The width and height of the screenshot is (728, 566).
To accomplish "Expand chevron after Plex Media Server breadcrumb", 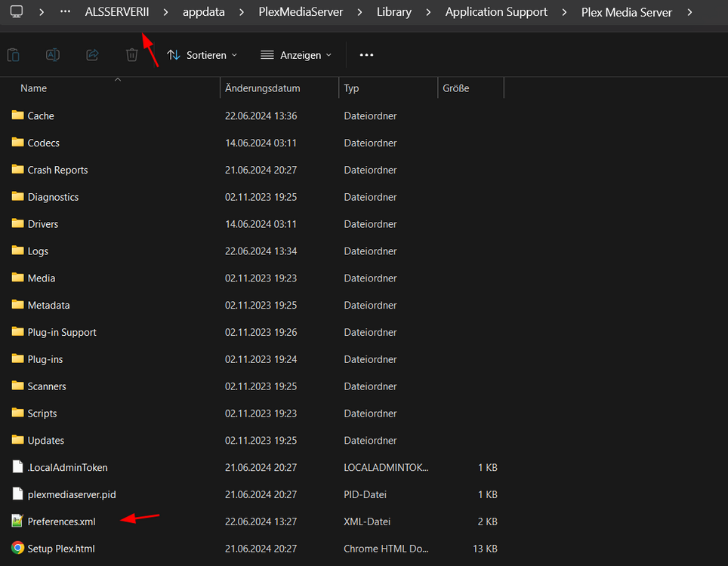I will (689, 12).
